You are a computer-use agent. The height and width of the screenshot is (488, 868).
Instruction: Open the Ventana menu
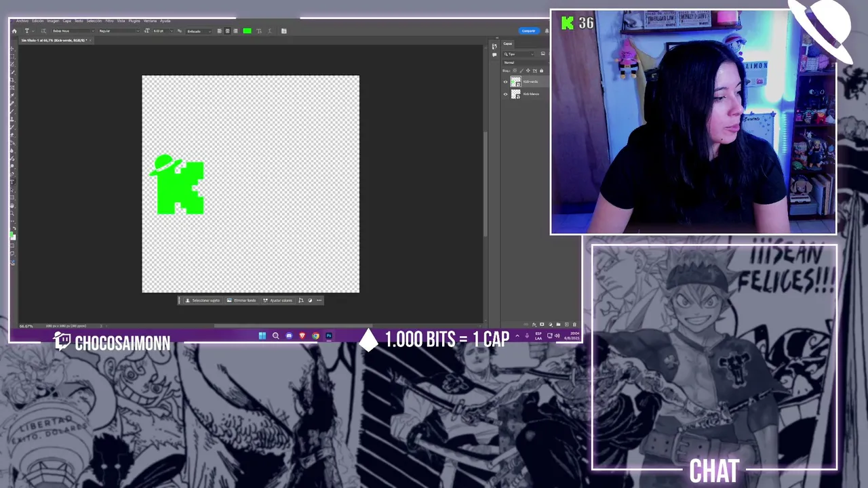(x=150, y=21)
